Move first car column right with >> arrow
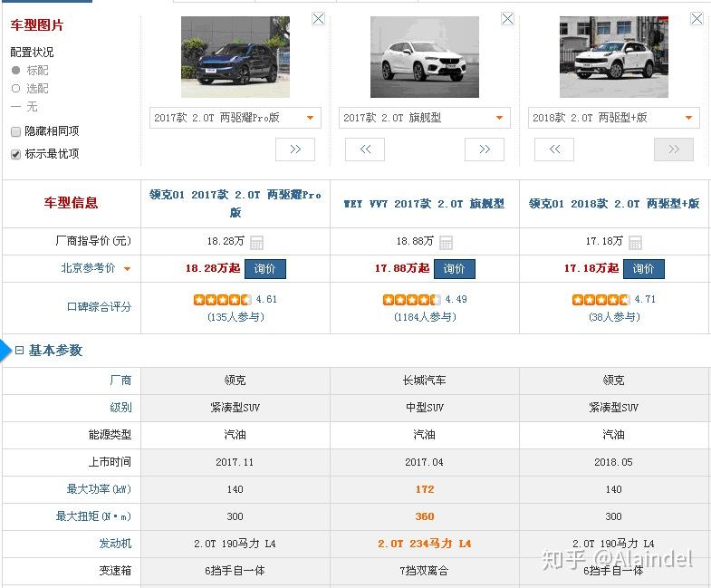Viewport: 711px width, 588px height. pyautogui.click(x=295, y=149)
